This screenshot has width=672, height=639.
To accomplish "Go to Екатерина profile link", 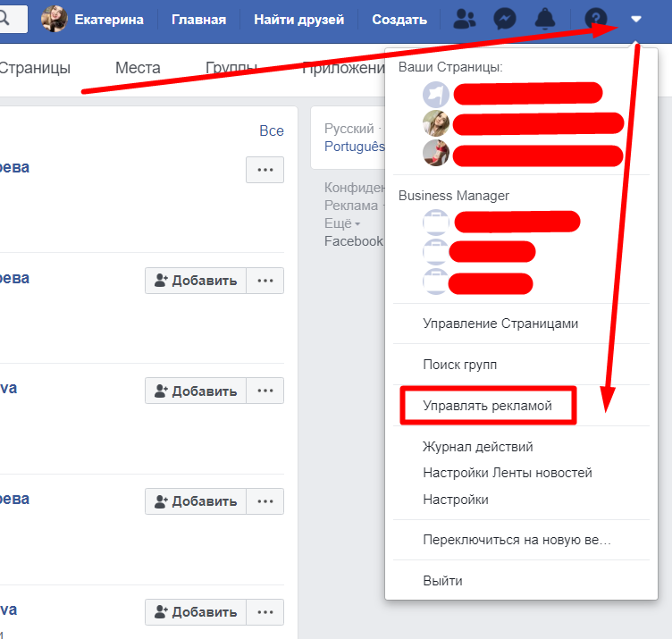I will click(109, 20).
